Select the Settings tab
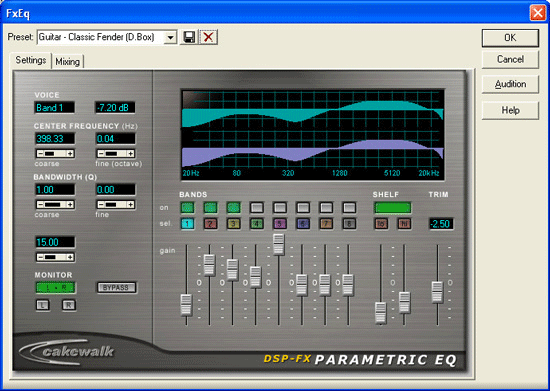This screenshot has height=391, width=550. (x=31, y=60)
